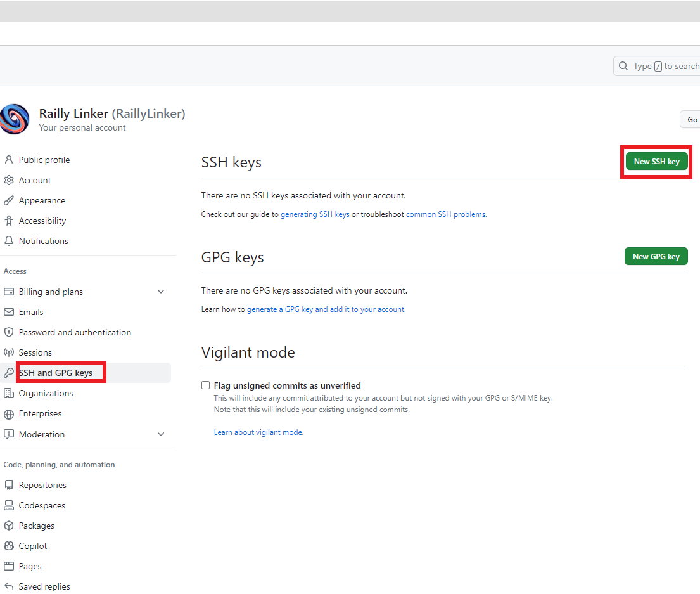The width and height of the screenshot is (700, 594).
Task: Open Repositories settings
Action: click(x=42, y=485)
